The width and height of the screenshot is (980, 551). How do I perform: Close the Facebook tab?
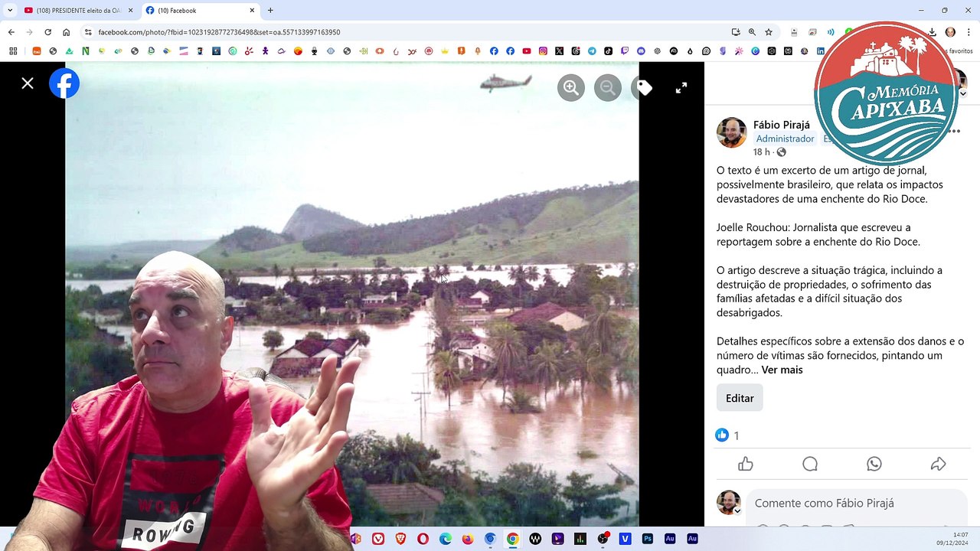[x=252, y=11]
